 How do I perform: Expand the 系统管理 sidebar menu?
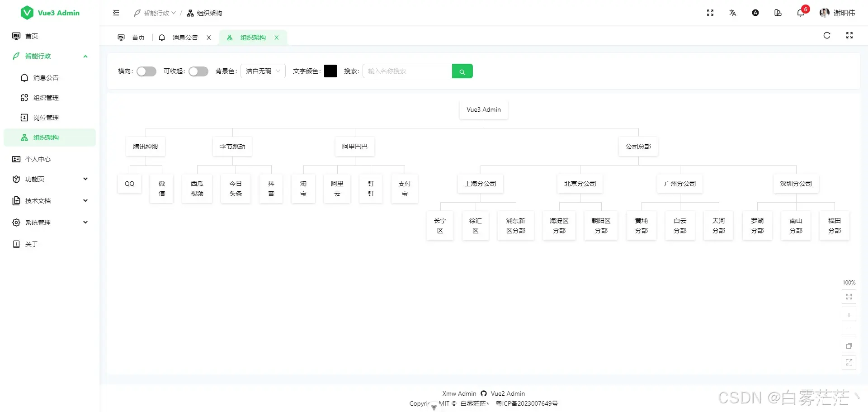pos(50,223)
